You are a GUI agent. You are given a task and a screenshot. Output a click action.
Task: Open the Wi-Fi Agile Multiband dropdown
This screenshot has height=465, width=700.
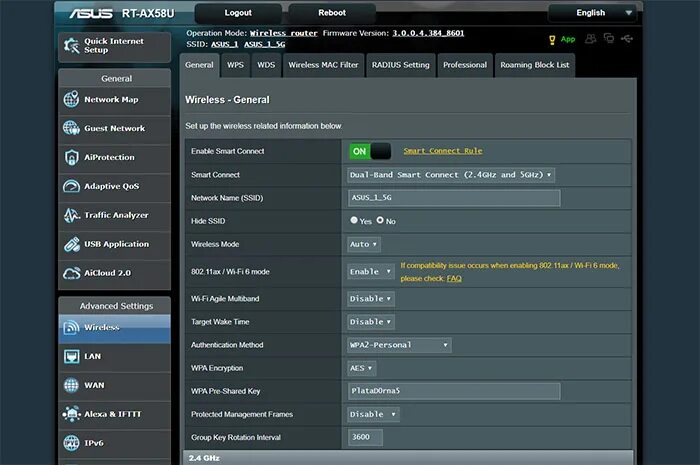[371, 299]
